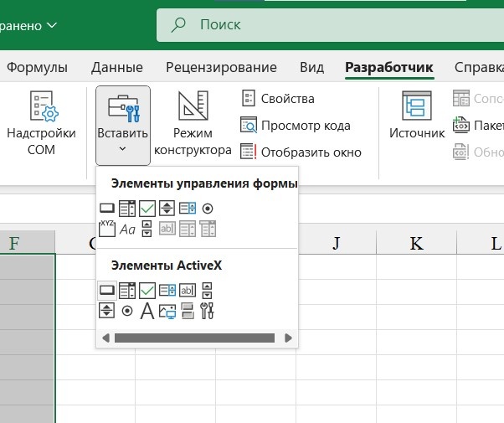Screen dimensions: 504x423
Task: Switch to the Данные tab
Action: click(x=117, y=68)
